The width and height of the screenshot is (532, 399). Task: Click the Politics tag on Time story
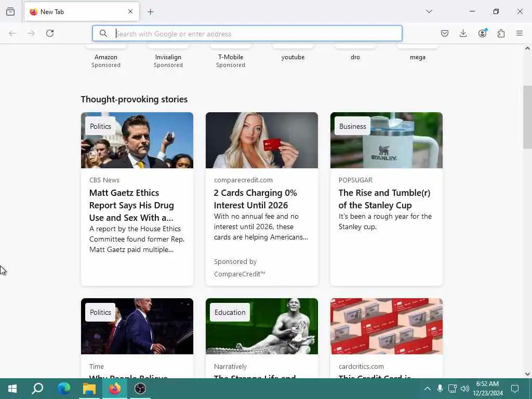point(100,312)
